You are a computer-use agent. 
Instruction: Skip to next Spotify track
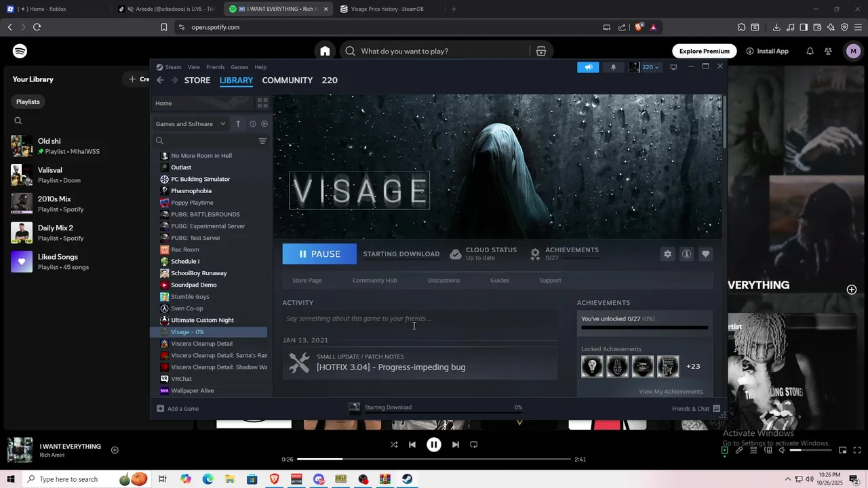click(456, 445)
